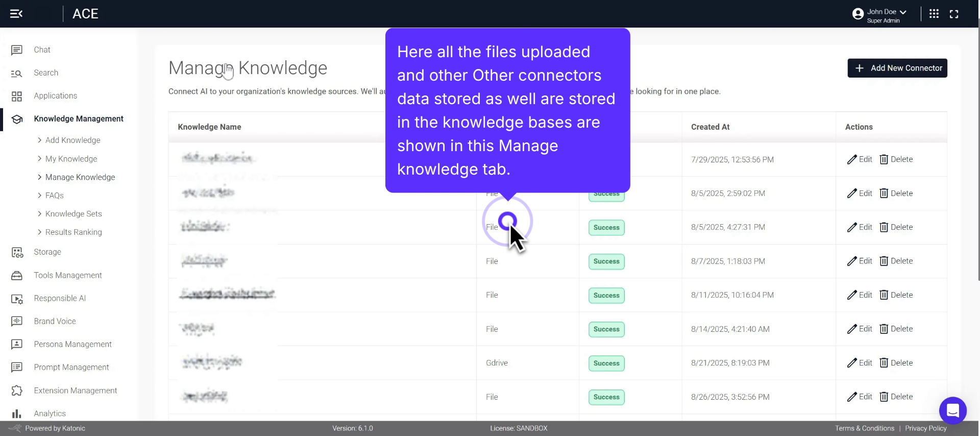Open the chat support bubble
Screen dimensions: 980x436
coord(953,410)
